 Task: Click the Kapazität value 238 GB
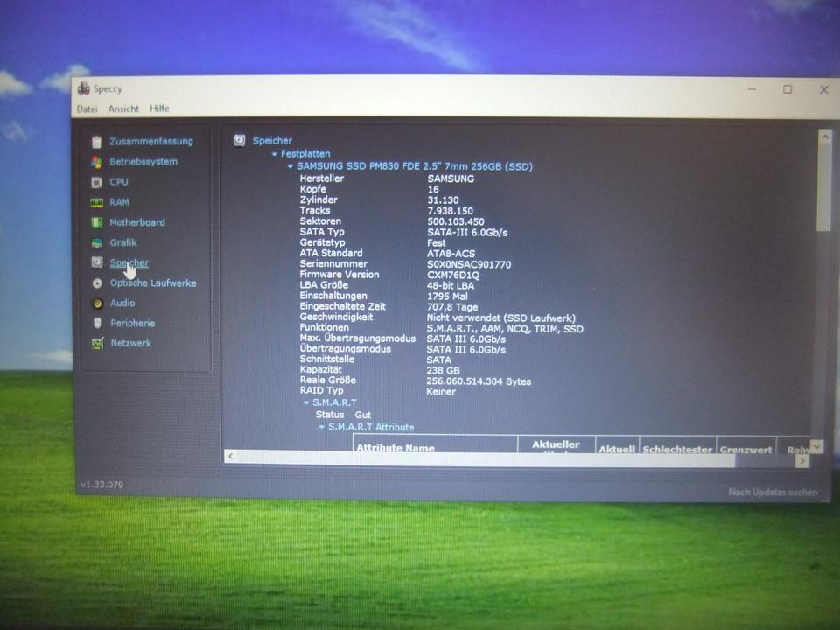coord(443,371)
